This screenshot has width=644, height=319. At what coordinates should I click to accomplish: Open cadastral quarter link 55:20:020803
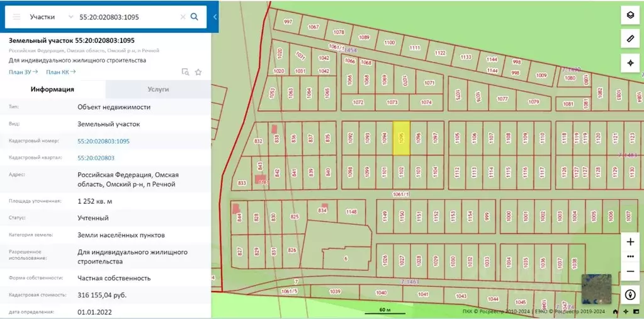pyautogui.click(x=96, y=158)
